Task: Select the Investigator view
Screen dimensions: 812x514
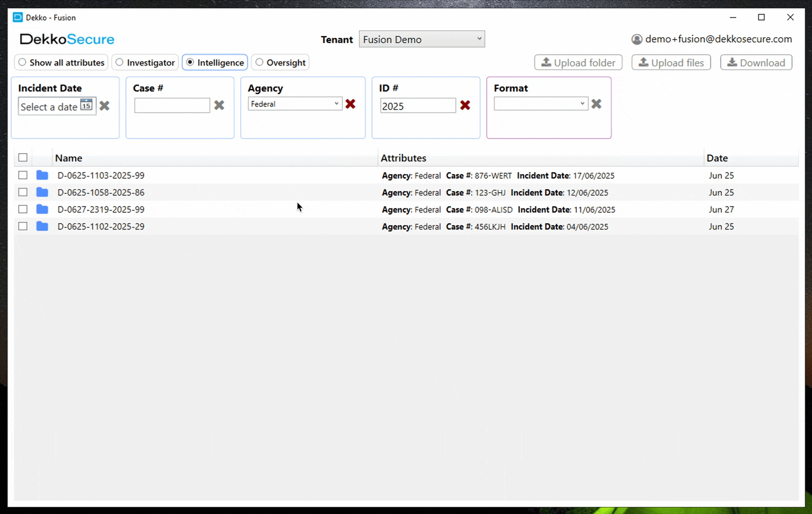Action: click(x=145, y=62)
